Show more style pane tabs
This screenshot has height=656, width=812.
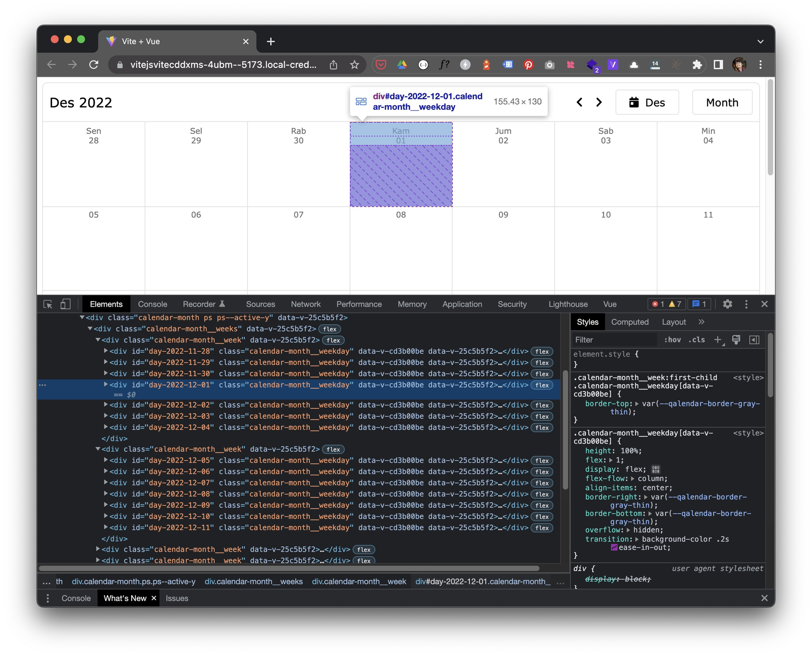(x=702, y=322)
